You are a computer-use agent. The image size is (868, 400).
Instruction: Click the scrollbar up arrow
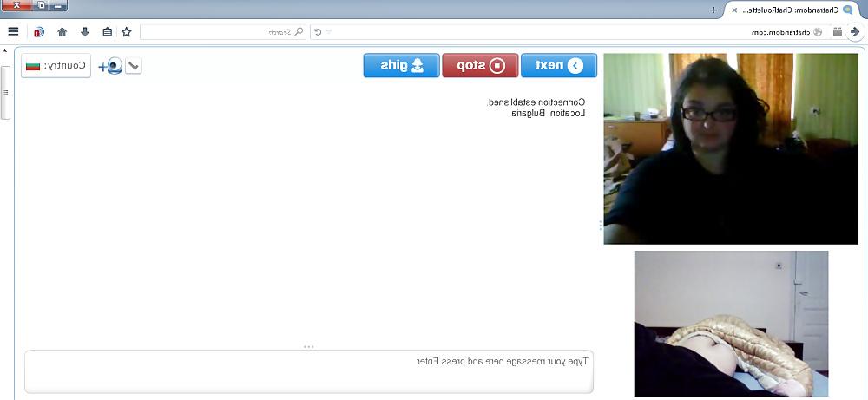[x=5, y=51]
